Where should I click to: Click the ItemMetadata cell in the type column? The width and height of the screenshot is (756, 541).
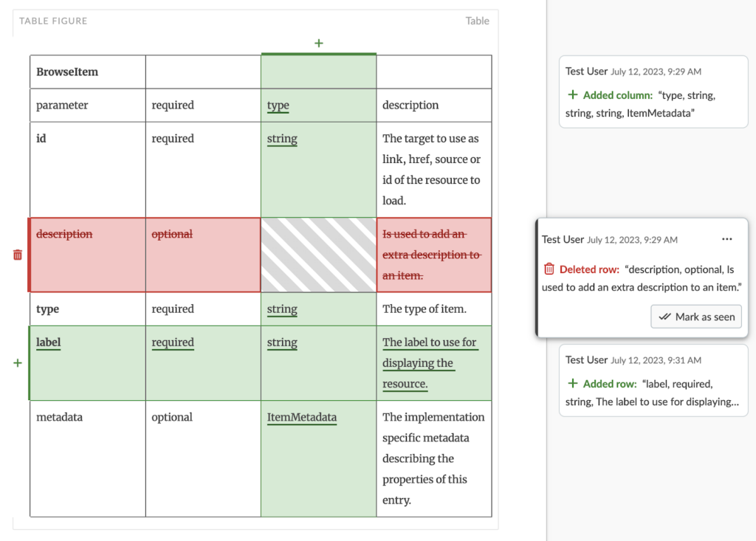(302, 417)
